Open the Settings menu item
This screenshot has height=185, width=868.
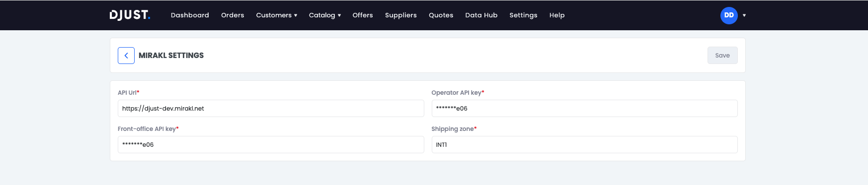(x=523, y=15)
